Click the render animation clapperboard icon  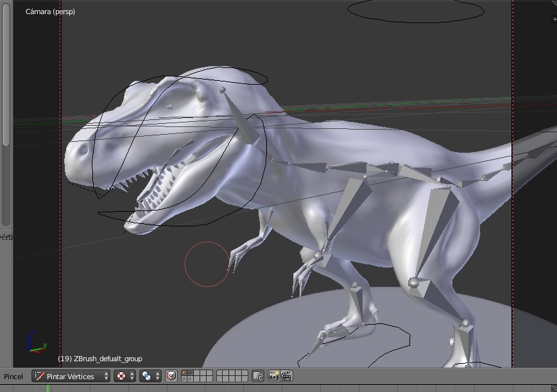pos(285,377)
